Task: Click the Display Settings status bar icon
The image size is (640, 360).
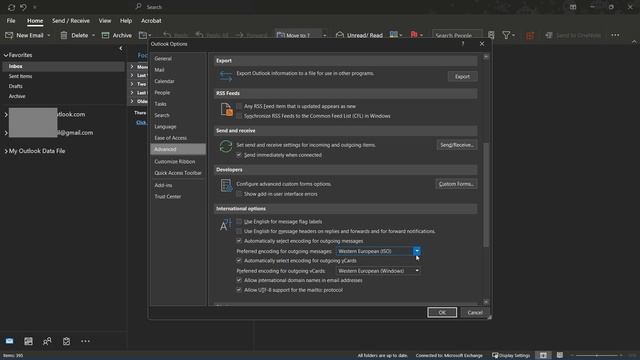Action: 495,356
